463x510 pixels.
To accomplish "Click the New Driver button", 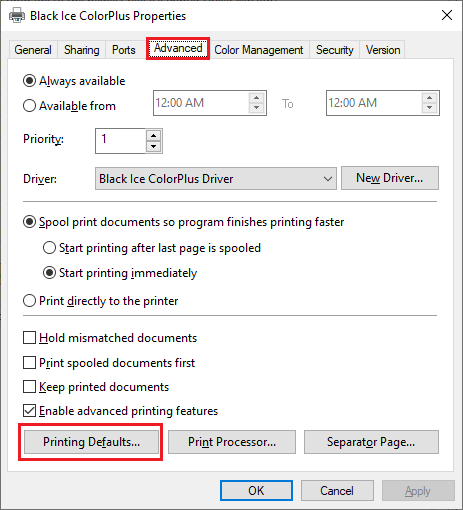I will [x=390, y=178].
